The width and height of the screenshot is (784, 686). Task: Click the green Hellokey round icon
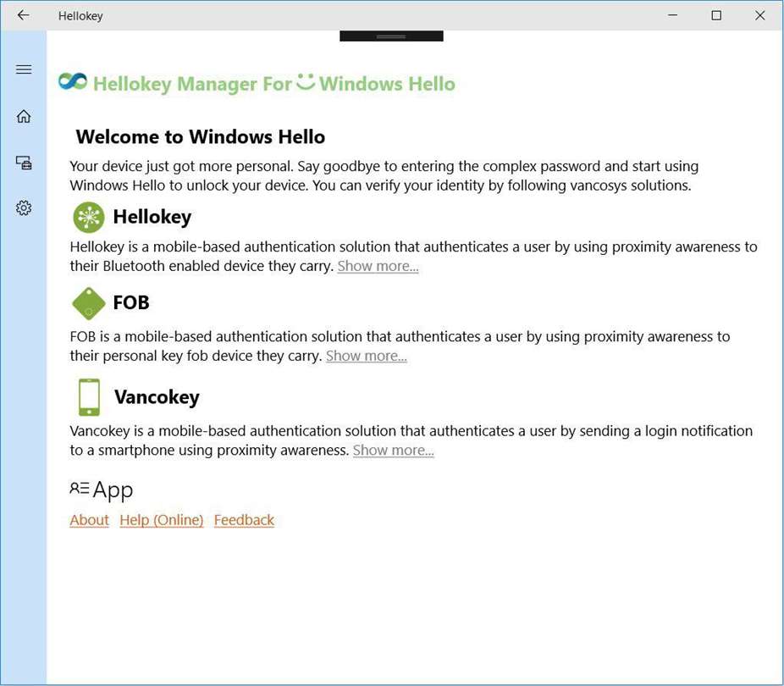pos(89,217)
